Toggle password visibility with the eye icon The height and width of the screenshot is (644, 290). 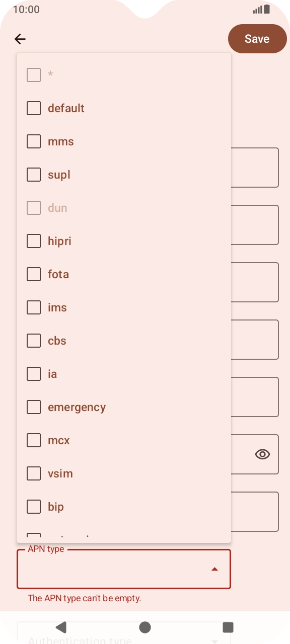262,454
